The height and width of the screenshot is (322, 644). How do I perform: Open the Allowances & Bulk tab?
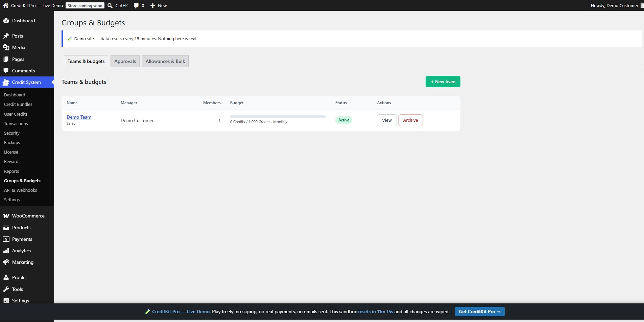pos(165,61)
